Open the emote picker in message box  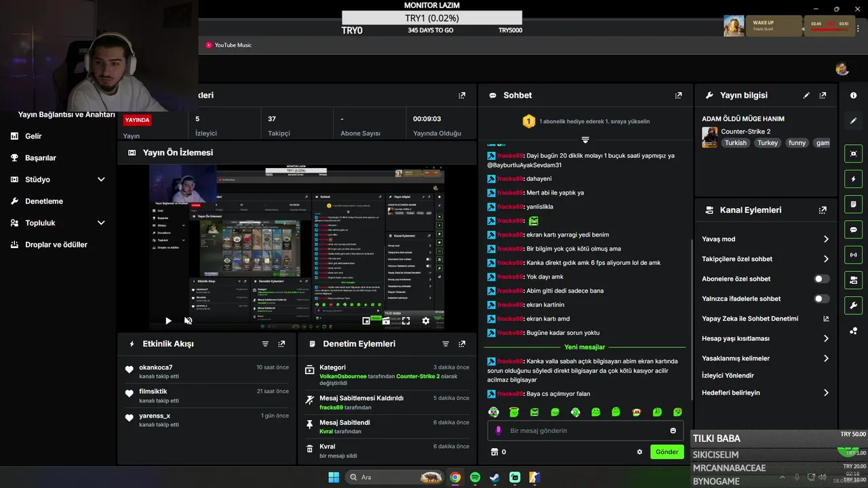click(x=673, y=430)
